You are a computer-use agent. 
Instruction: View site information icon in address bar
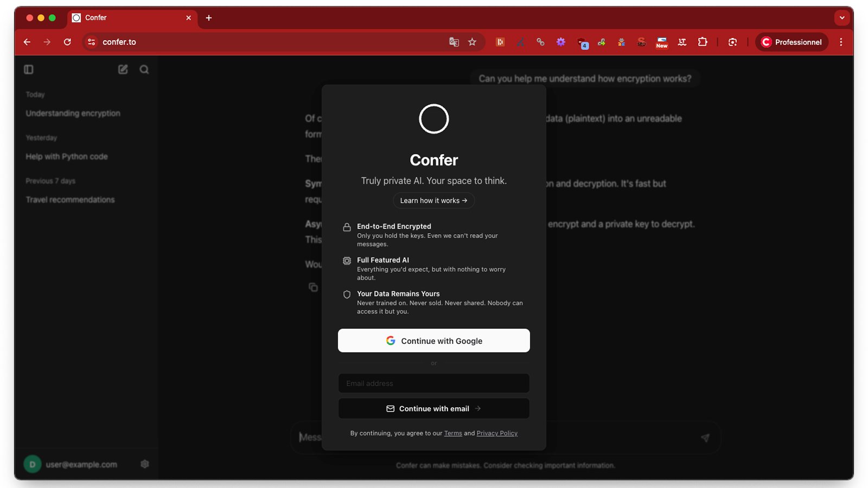tap(92, 42)
